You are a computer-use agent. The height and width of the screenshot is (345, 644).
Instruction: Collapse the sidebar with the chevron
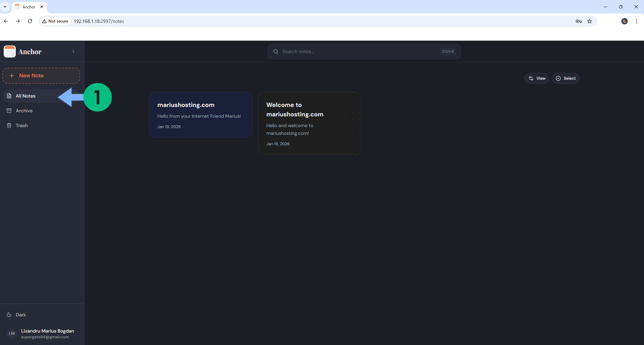click(x=73, y=51)
